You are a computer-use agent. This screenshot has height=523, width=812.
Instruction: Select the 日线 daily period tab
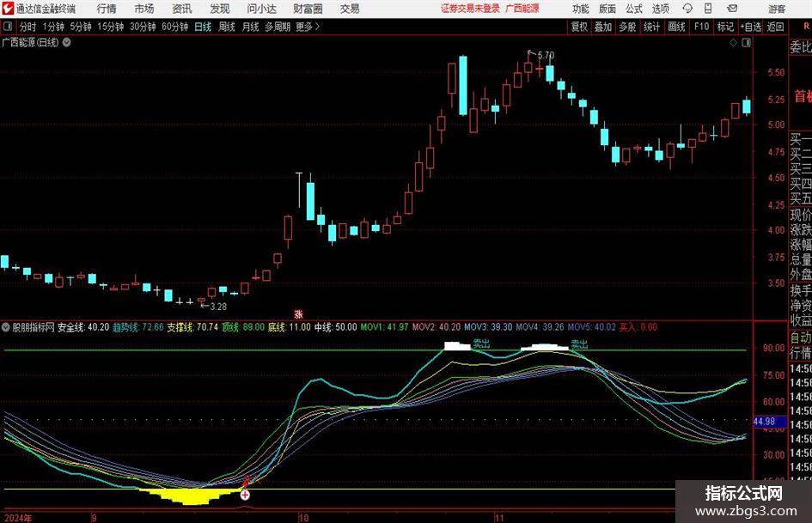[x=203, y=27]
